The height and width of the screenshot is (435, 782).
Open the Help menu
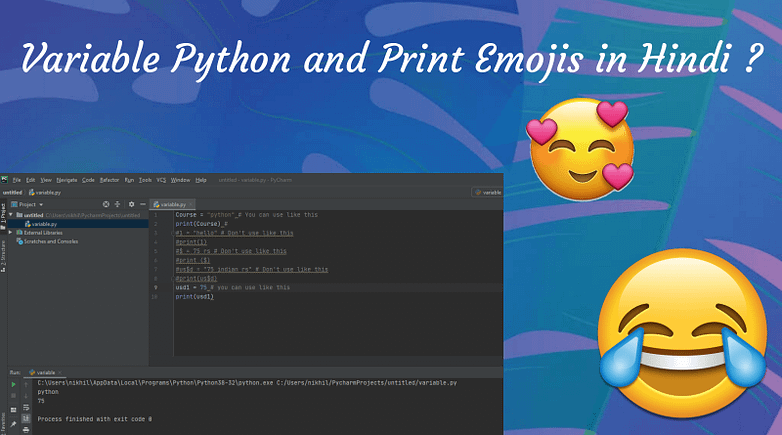(201, 180)
